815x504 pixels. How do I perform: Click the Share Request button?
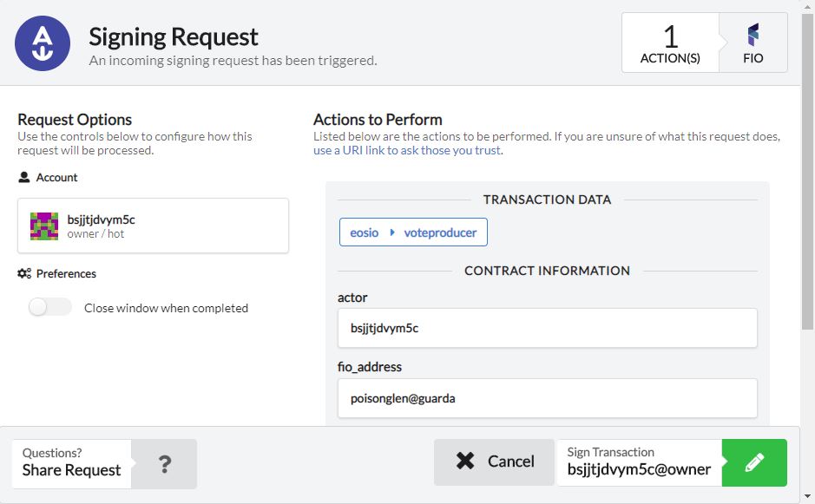72,463
